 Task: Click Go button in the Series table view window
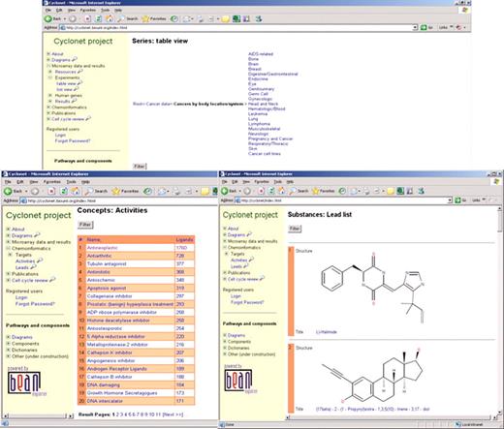[426, 28]
